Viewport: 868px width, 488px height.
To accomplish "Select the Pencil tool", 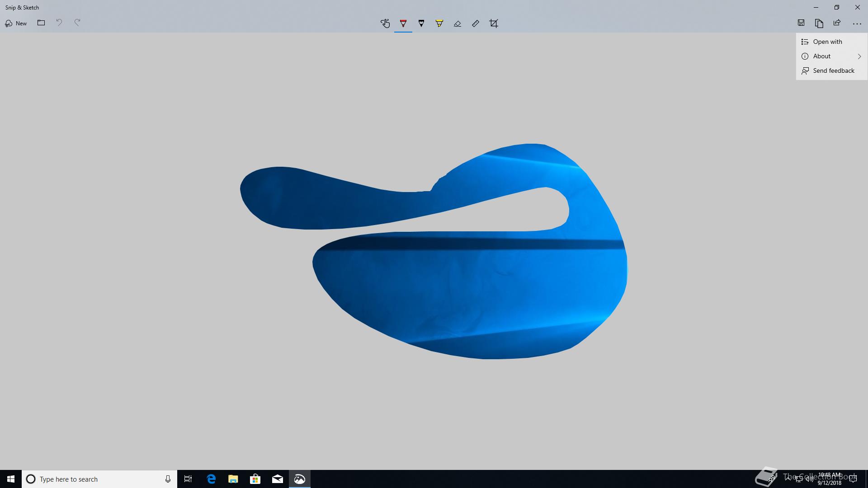I will pyautogui.click(x=421, y=23).
